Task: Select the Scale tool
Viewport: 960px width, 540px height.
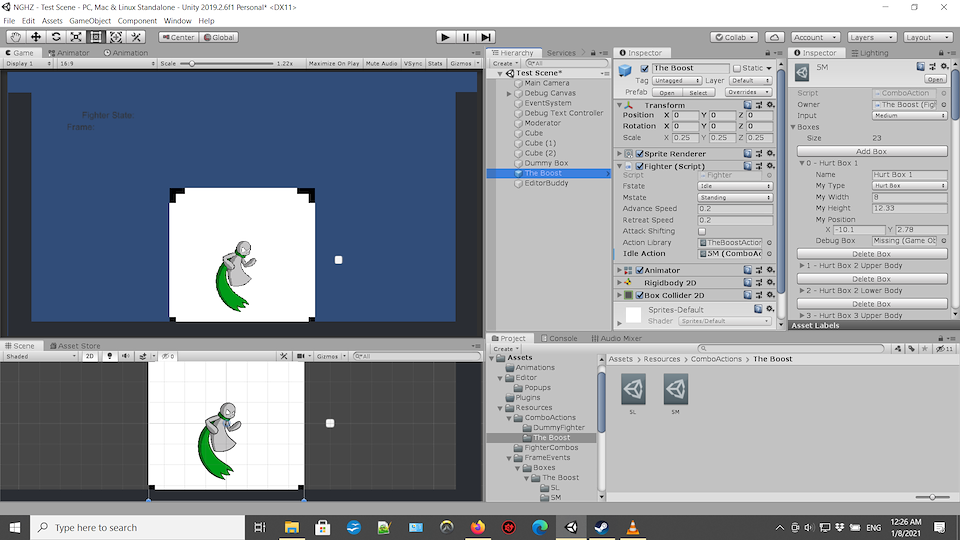Action: 76,37
